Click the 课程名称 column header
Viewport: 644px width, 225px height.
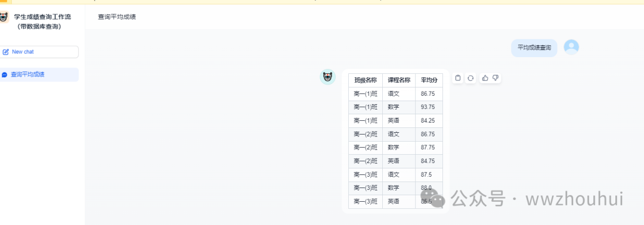tap(399, 80)
